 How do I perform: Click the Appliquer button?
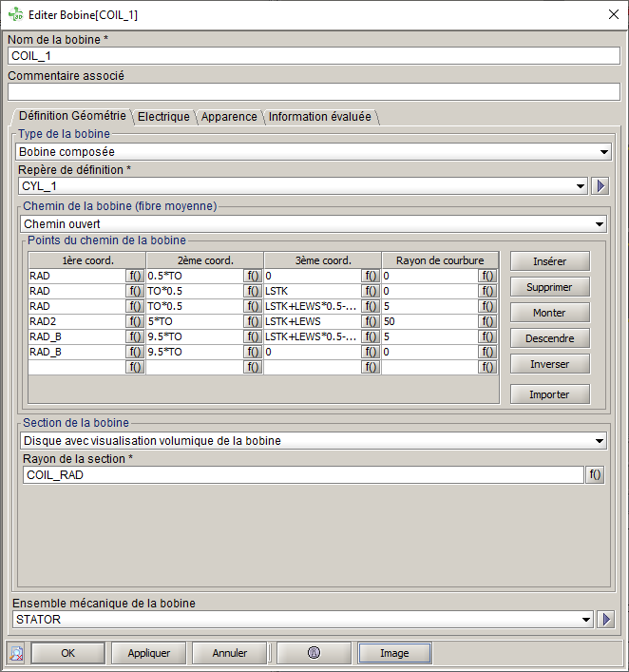pos(148,653)
